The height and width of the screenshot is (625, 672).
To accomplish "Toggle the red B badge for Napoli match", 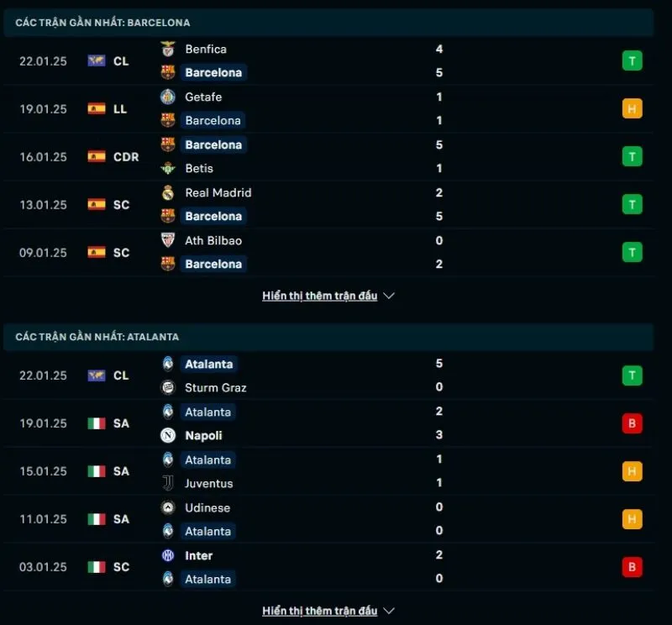I will point(632,423).
